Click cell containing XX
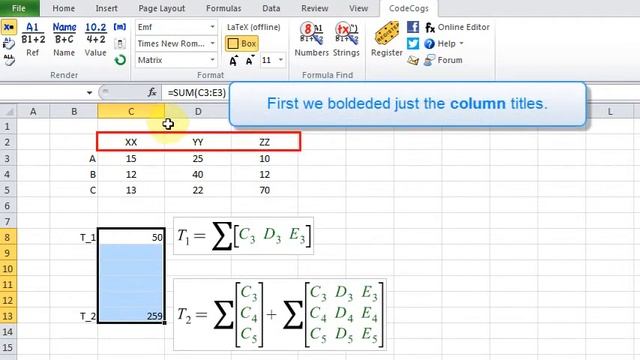 click(131, 142)
